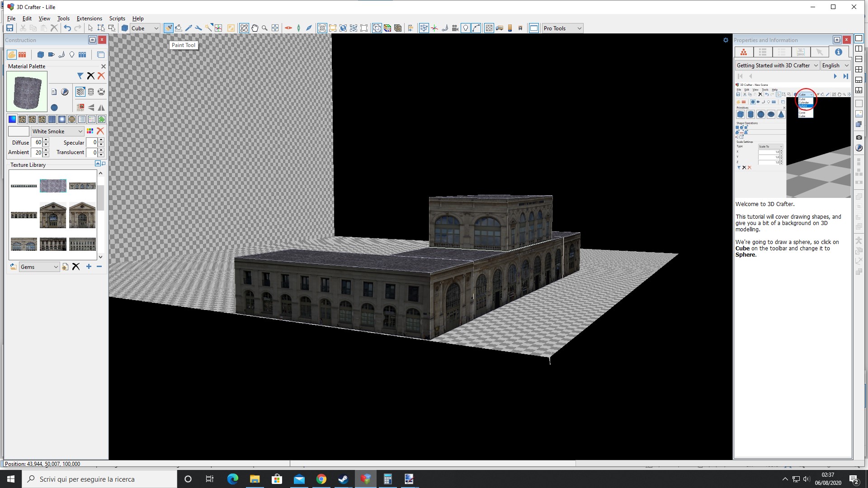Click the black X delete icon beside Gems
This screenshot has height=488, width=868.
(76, 267)
